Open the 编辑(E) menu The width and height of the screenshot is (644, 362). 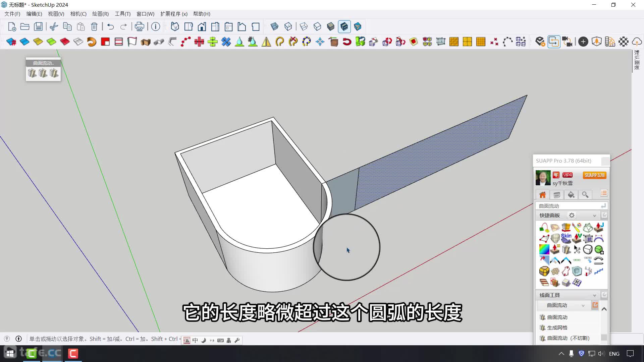point(34,14)
